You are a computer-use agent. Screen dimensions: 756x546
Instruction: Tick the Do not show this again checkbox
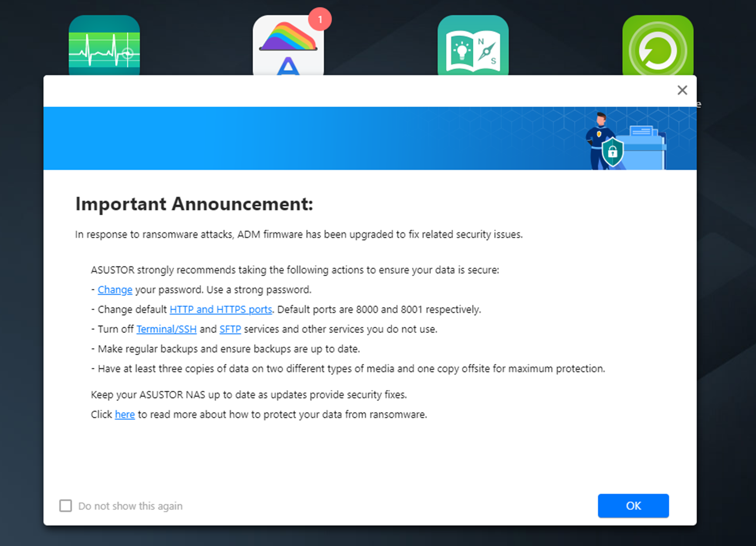65,505
